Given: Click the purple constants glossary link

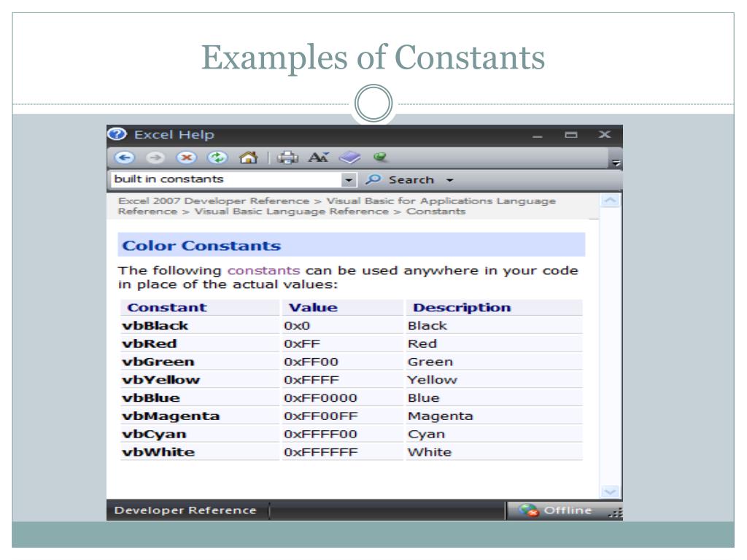Looking at the screenshot, I should [263, 271].
